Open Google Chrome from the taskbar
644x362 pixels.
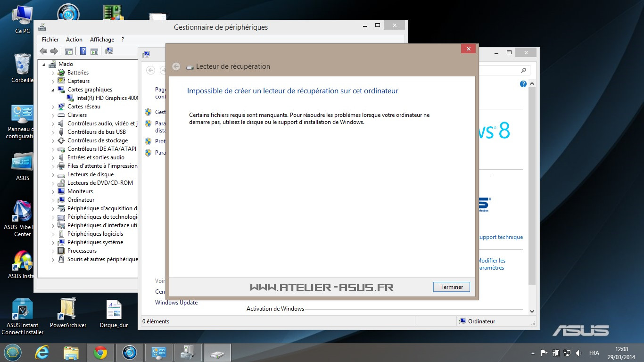click(x=100, y=353)
